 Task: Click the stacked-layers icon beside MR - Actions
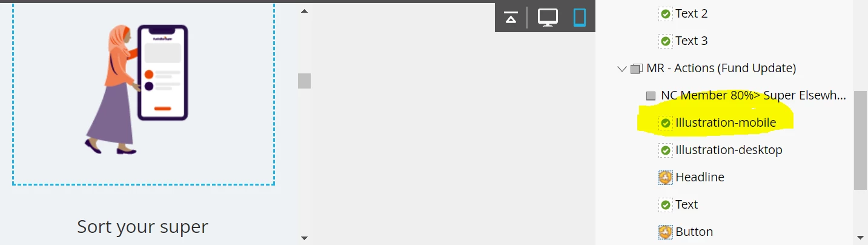click(636, 69)
